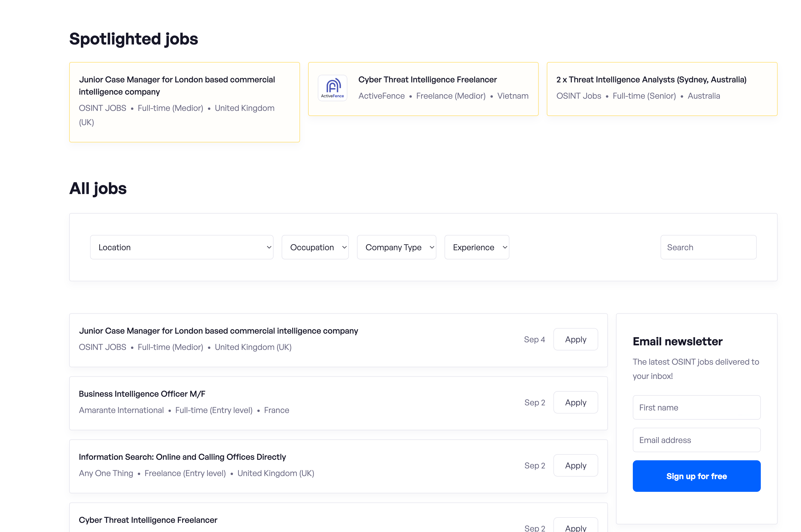Click the OSINT JOBS company name link
The height and width of the screenshot is (532, 801).
click(102, 347)
